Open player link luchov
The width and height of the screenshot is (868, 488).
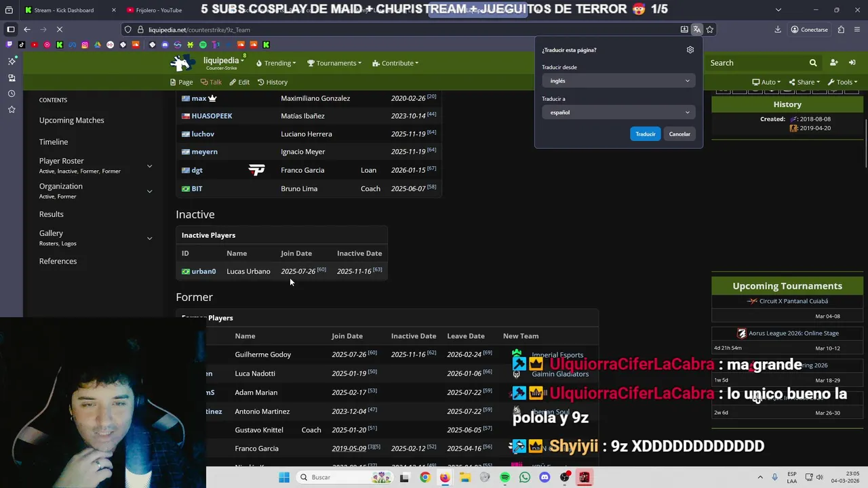point(203,134)
